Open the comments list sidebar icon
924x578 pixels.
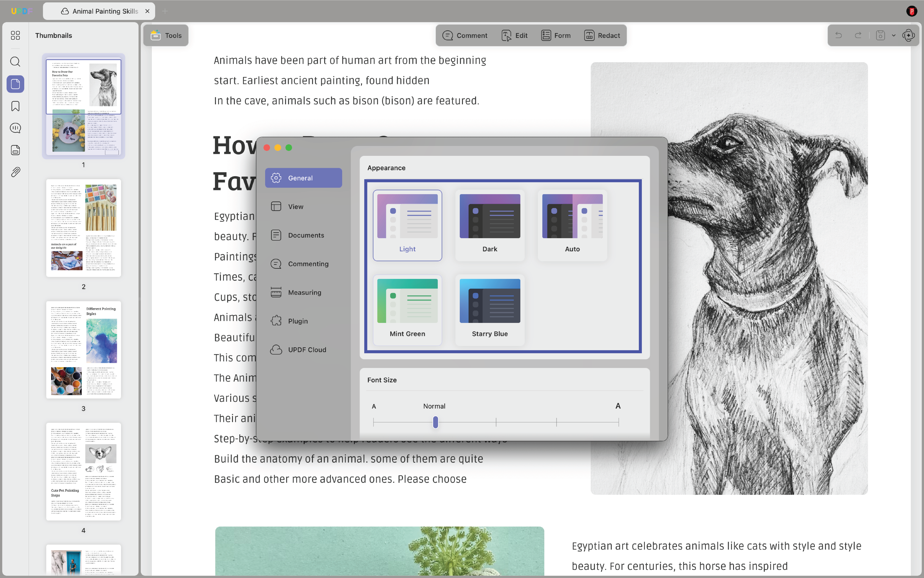click(15, 128)
